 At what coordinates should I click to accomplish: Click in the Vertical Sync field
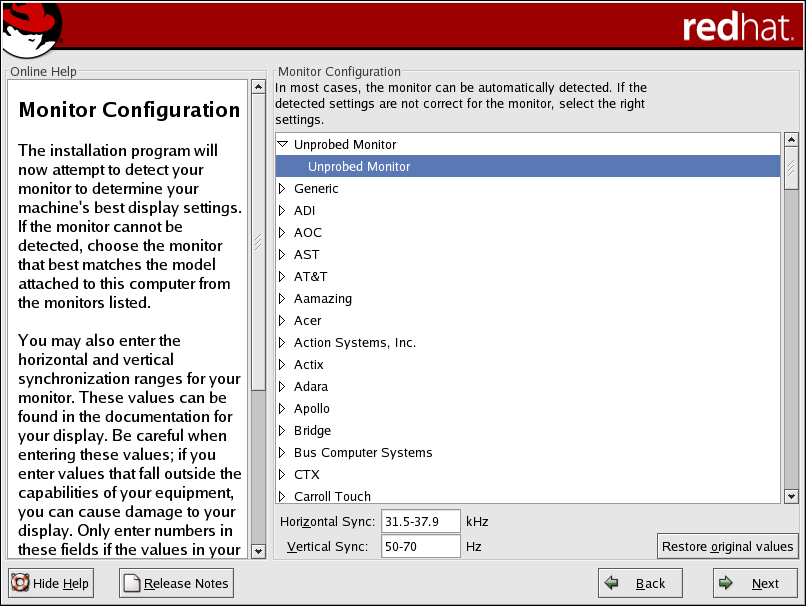coord(420,547)
